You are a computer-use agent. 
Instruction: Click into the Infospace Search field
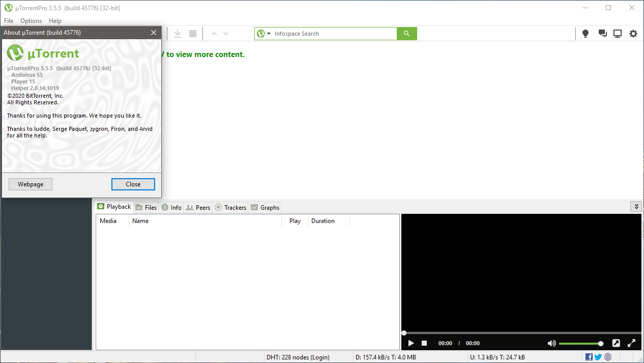click(x=334, y=34)
